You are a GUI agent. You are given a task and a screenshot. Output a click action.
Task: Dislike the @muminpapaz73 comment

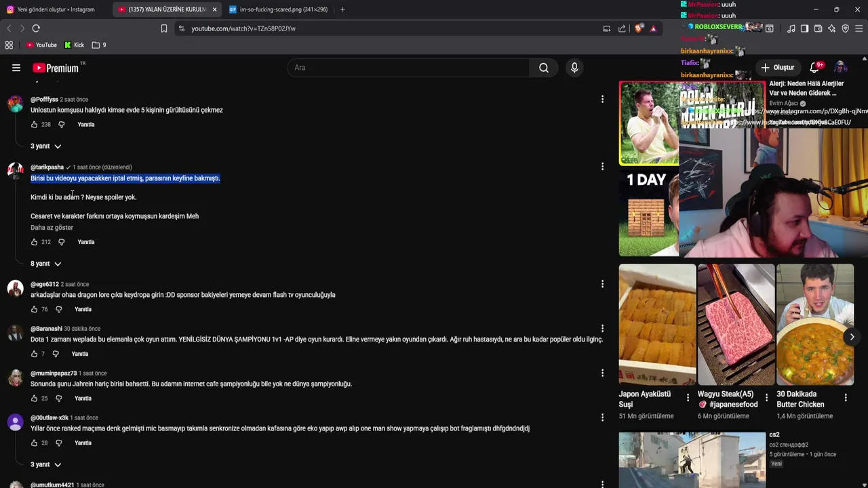click(58, 399)
